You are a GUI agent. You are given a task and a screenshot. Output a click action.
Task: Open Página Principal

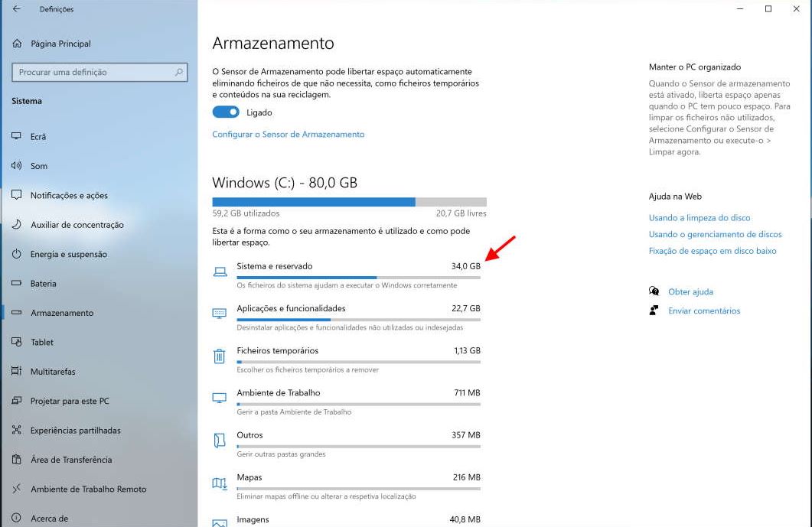point(60,44)
